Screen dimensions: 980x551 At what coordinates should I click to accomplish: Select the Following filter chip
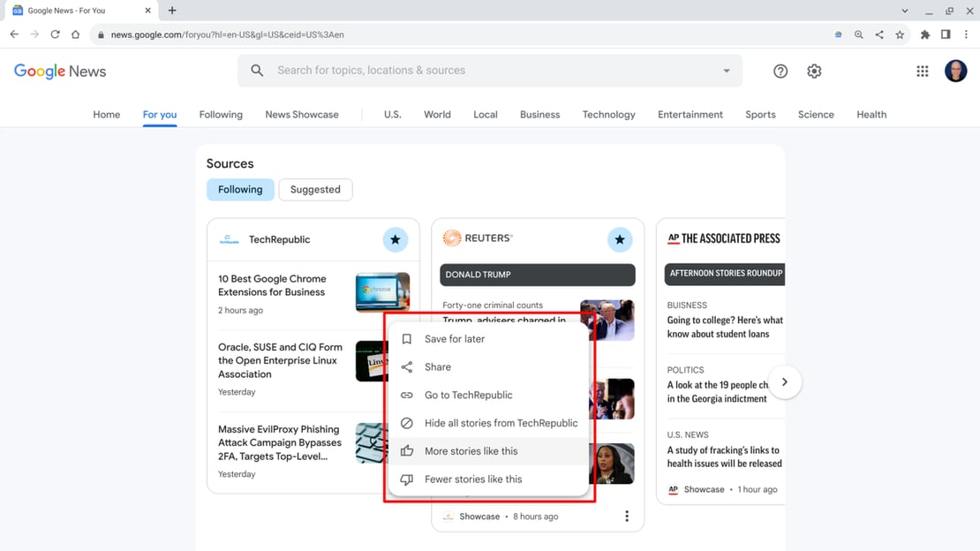[240, 189]
